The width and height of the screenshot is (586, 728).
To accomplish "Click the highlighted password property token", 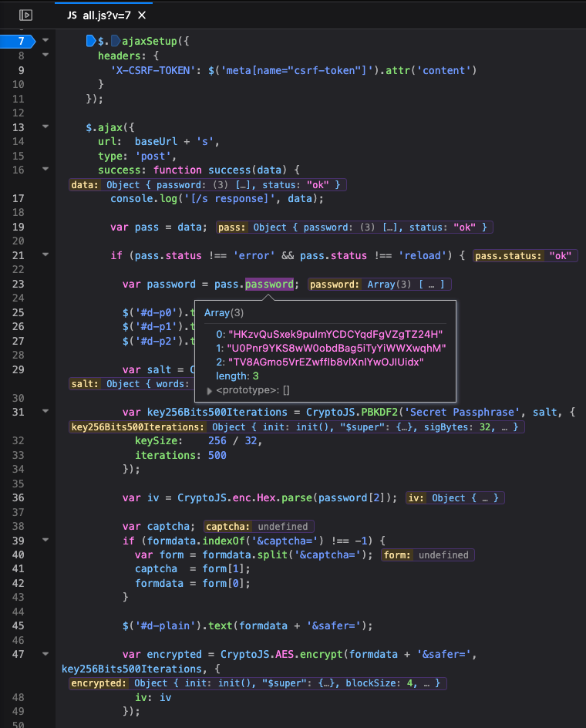I will [x=269, y=284].
